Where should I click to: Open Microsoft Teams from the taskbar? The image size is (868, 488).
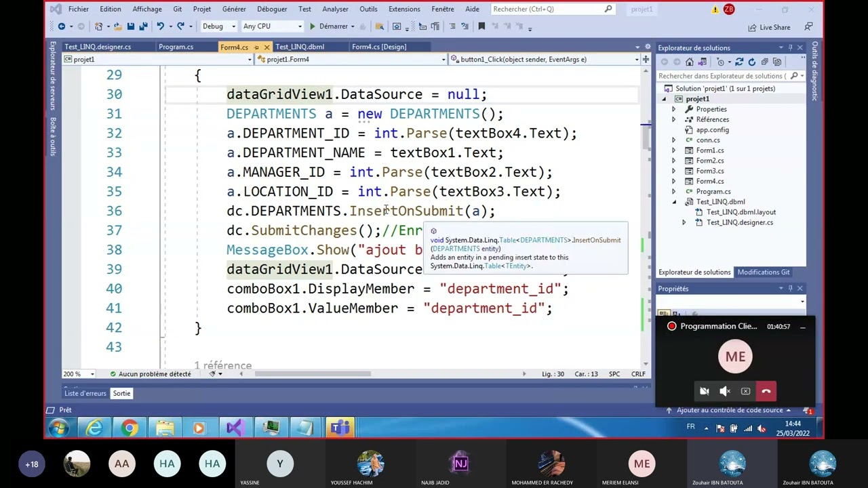(x=340, y=428)
